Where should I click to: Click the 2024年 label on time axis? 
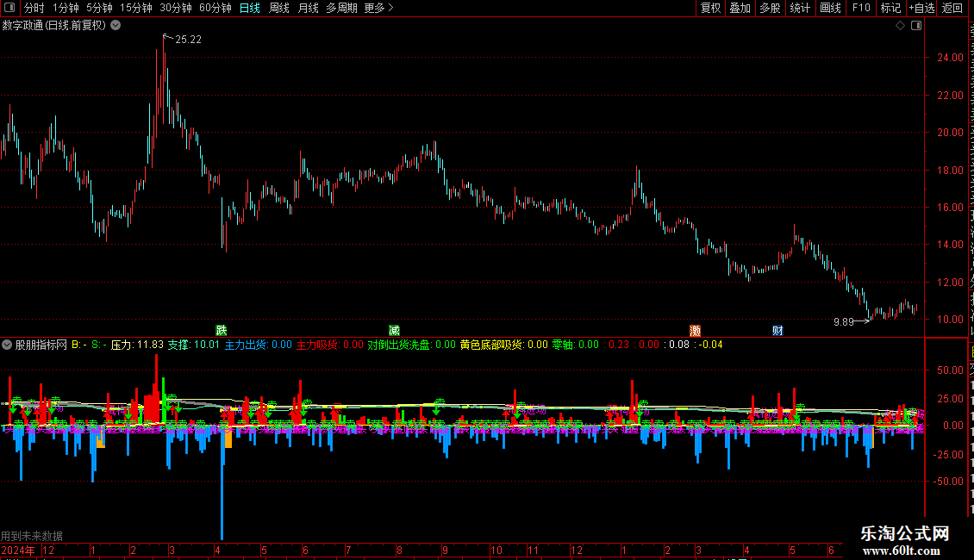pyautogui.click(x=17, y=550)
